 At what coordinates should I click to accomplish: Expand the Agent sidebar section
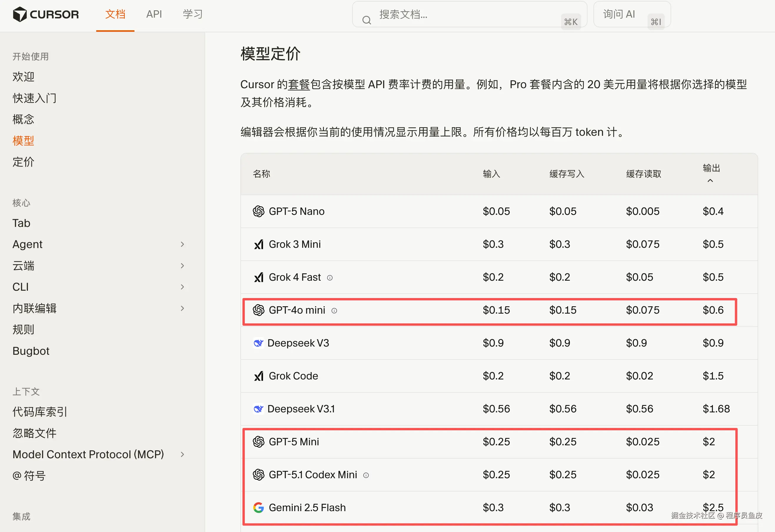click(x=182, y=244)
